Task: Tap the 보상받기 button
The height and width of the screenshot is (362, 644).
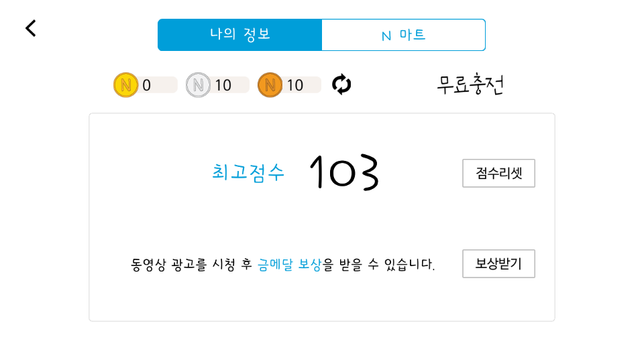Action: pos(498,263)
